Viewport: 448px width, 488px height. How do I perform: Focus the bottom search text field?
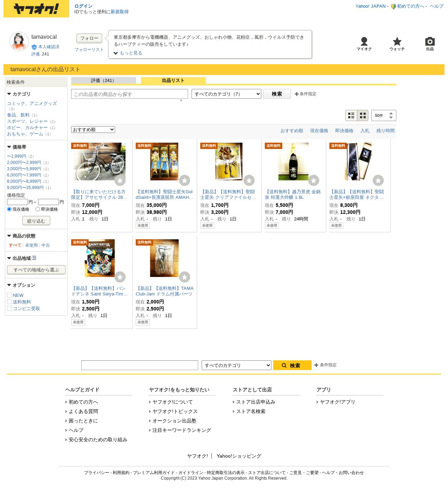pyautogui.click(x=140, y=365)
